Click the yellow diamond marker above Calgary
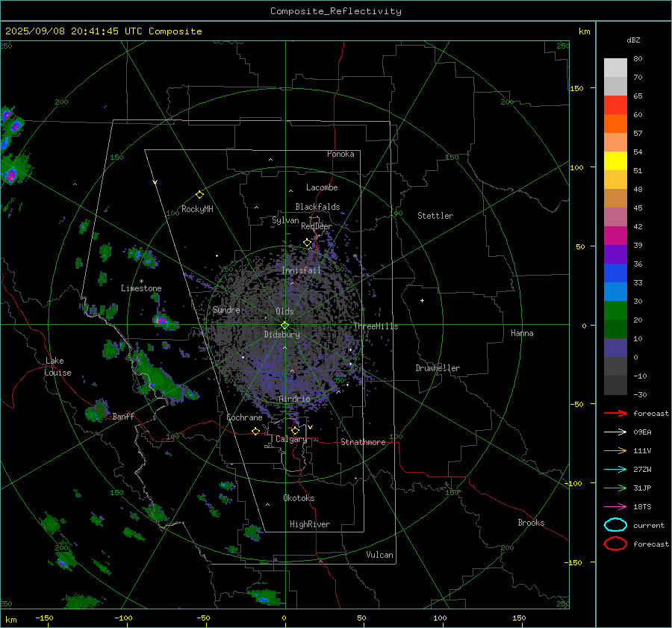The height and width of the screenshot is (628, 672). coord(295,430)
